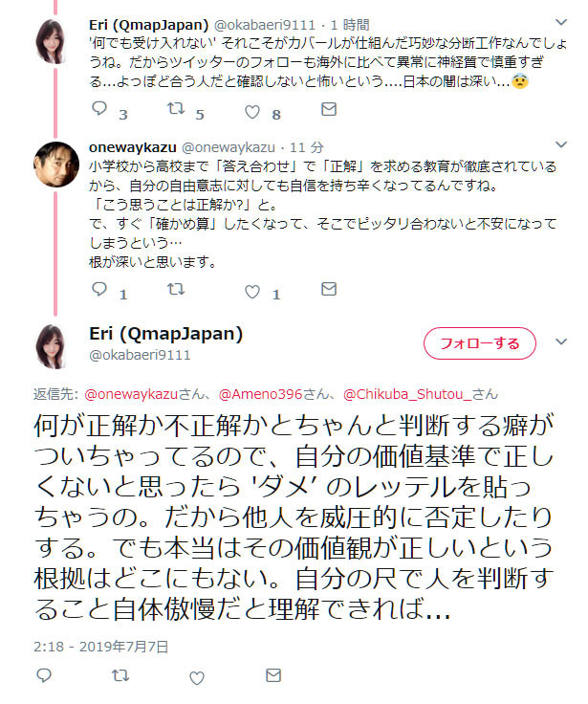Image resolution: width=588 pixels, height=704 pixels.
Task: Open the options chevron on onewaykazu's tweet
Action: coord(561,144)
